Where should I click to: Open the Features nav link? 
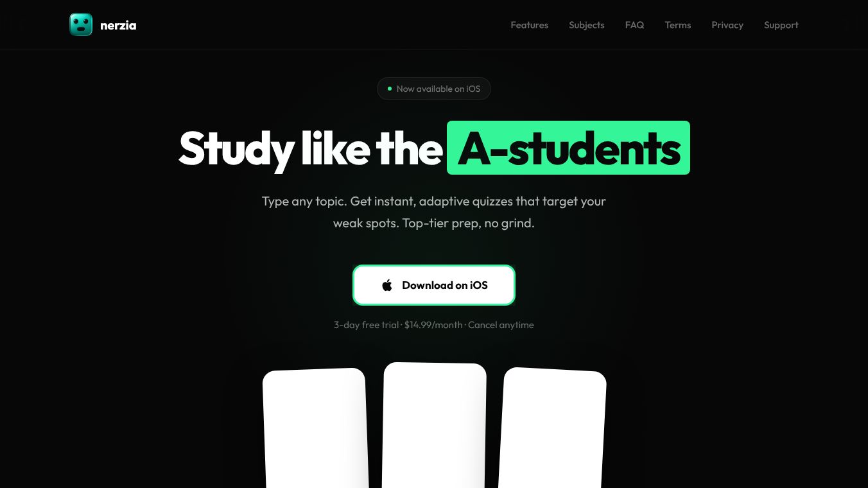pyautogui.click(x=530, y=25)
